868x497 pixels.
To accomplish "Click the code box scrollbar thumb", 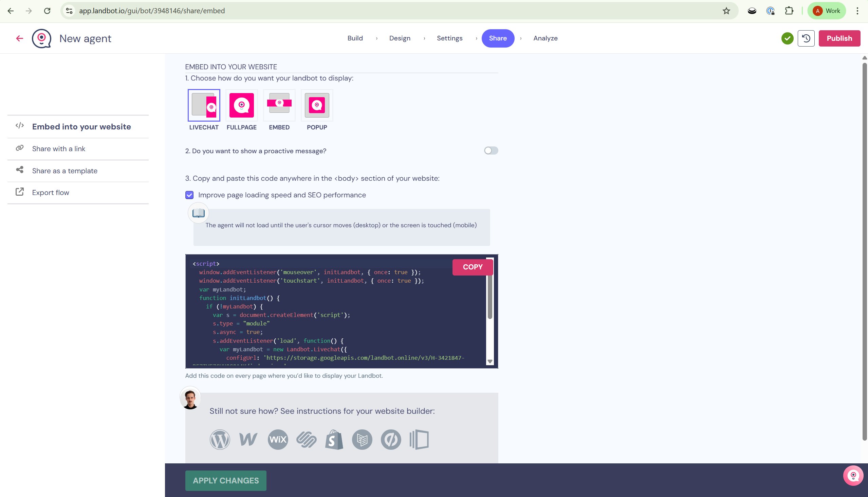I will 490,297.
